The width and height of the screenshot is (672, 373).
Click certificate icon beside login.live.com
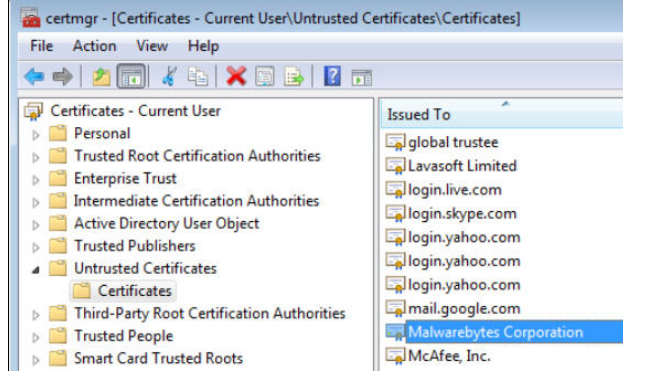pos(395,190)
